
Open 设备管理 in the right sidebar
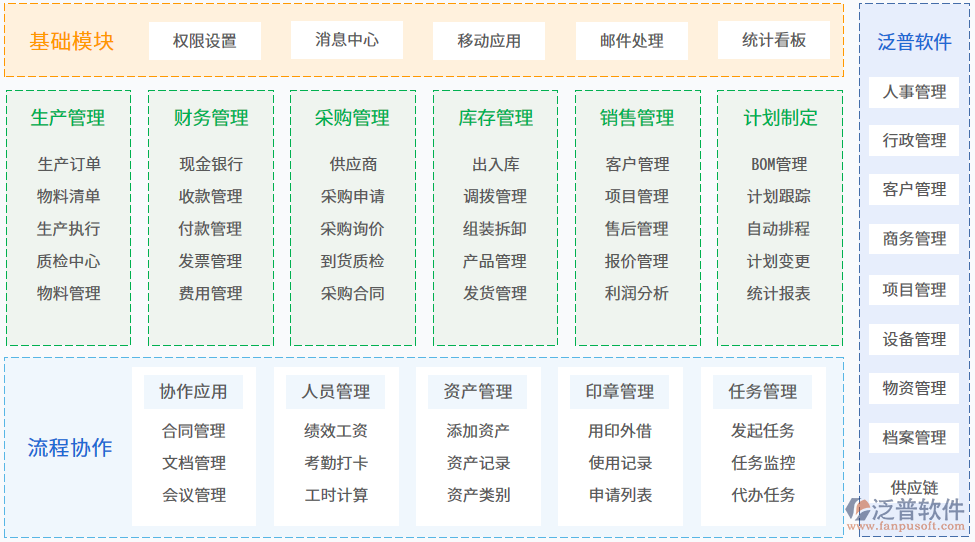tap(914, 340)
